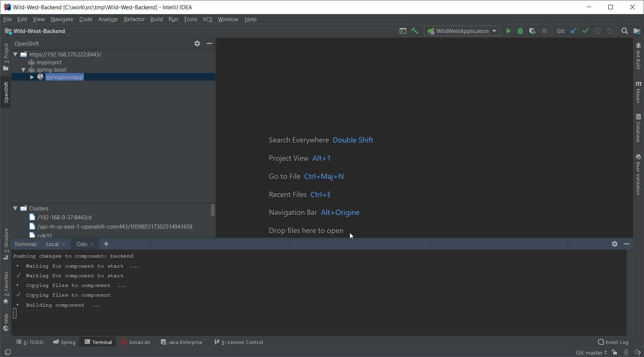The height and width of the screenshot is (357, 644).
Task: Click the run anything icon left of hammer
Action: (403, 31)
